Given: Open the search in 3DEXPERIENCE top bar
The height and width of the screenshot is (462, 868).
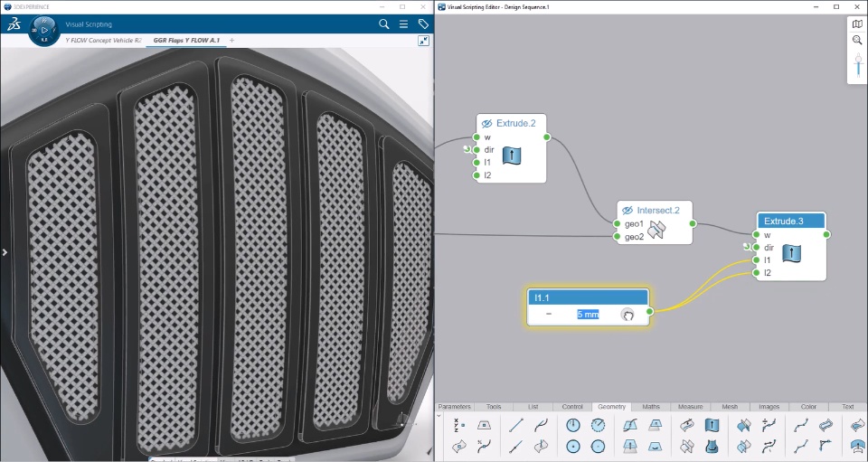Looking at the screenshot, I should click(x=383, y=24).
